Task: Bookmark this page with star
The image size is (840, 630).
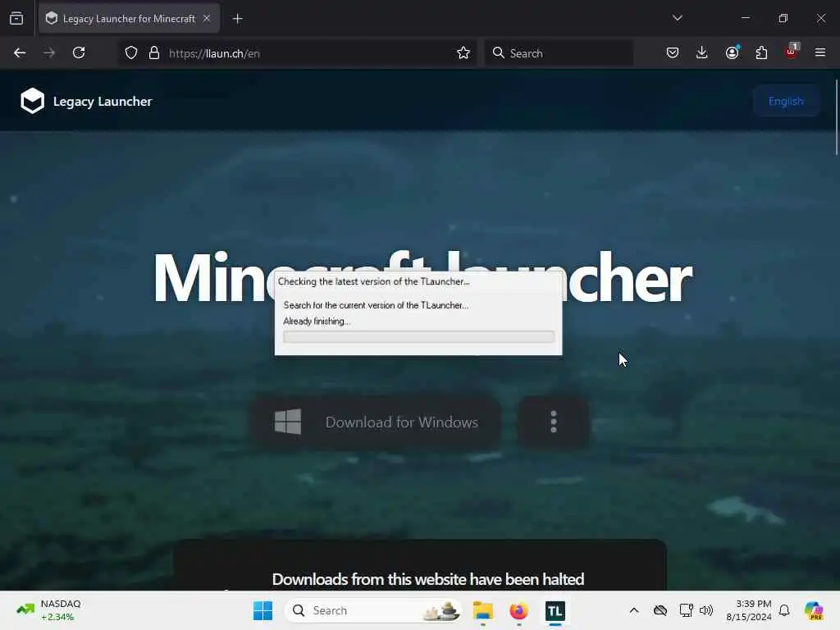Action: click(463, 52)
